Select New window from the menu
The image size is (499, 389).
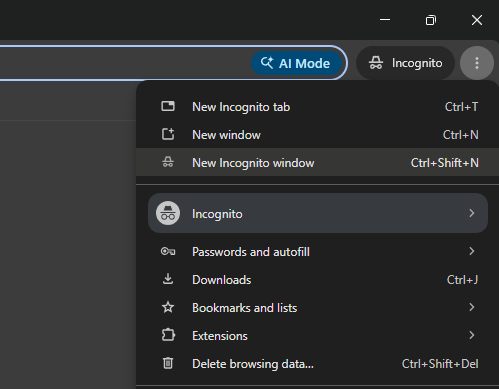(317, 135)
